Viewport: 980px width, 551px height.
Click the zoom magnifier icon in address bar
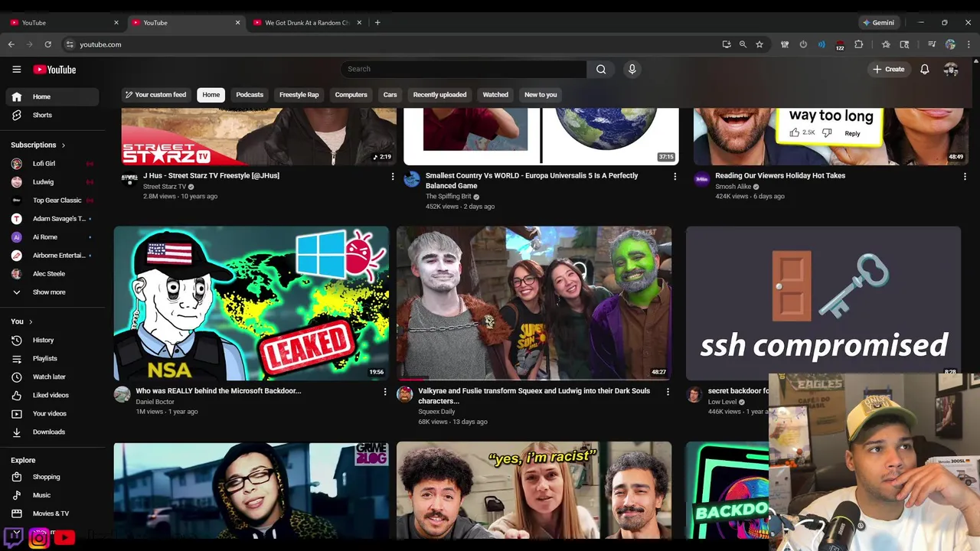[743, 44]
